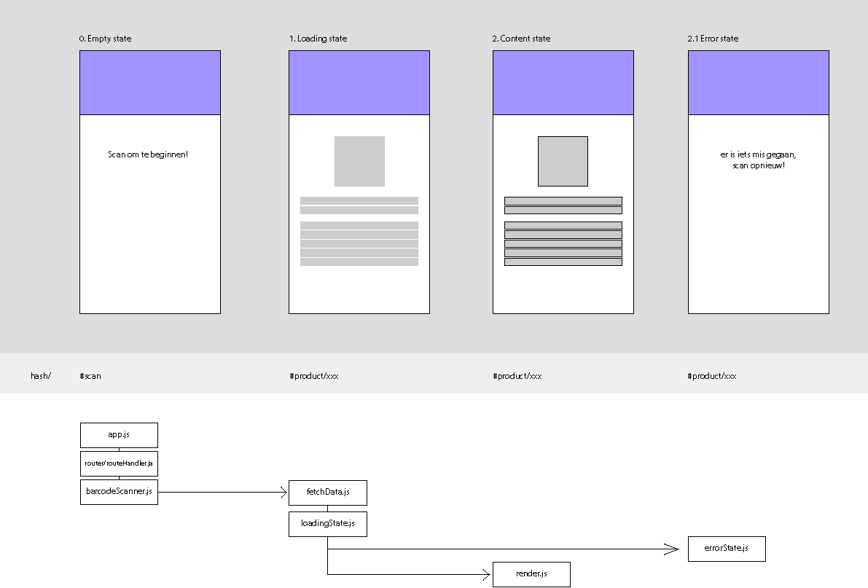The height and width of the screenshot is (588, 868).
Task: Click the barcodeScanner.js node
Action: [x=119, y=492]
